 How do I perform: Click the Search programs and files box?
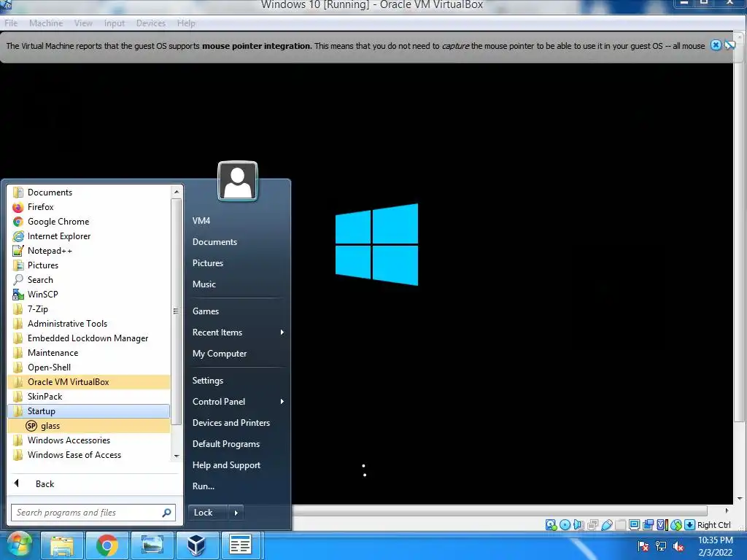93,513
